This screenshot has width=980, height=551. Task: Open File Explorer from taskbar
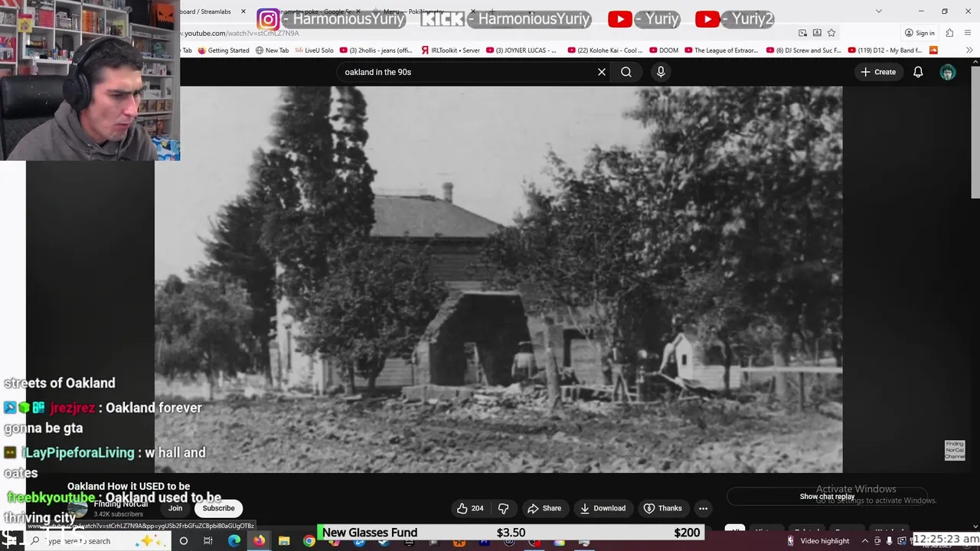[284, 541]
